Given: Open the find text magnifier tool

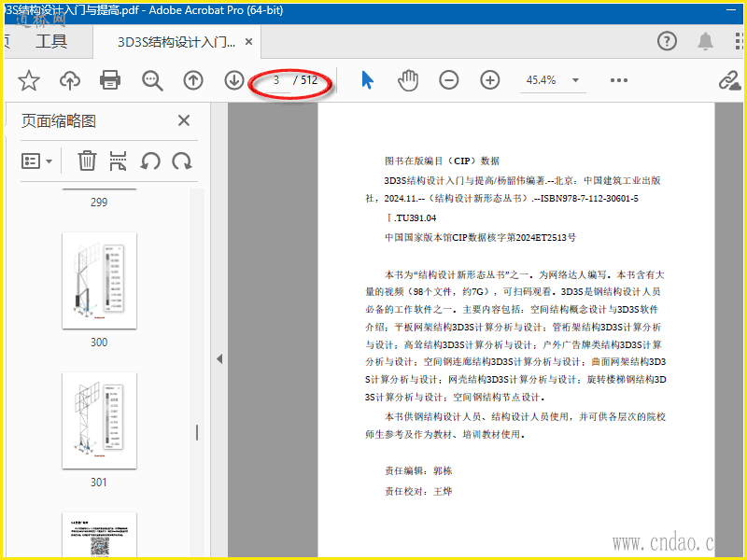Looking at the screenshot, I should coord(152,80).
